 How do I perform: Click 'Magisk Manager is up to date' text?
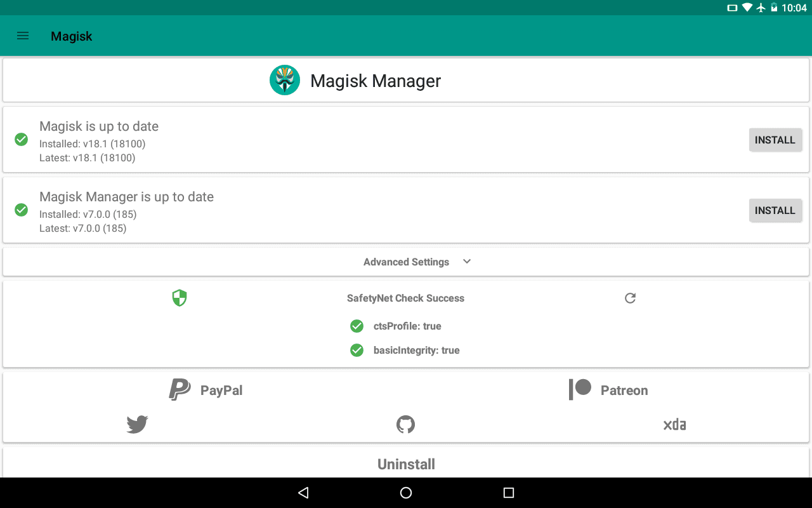[x=127, y=197]
